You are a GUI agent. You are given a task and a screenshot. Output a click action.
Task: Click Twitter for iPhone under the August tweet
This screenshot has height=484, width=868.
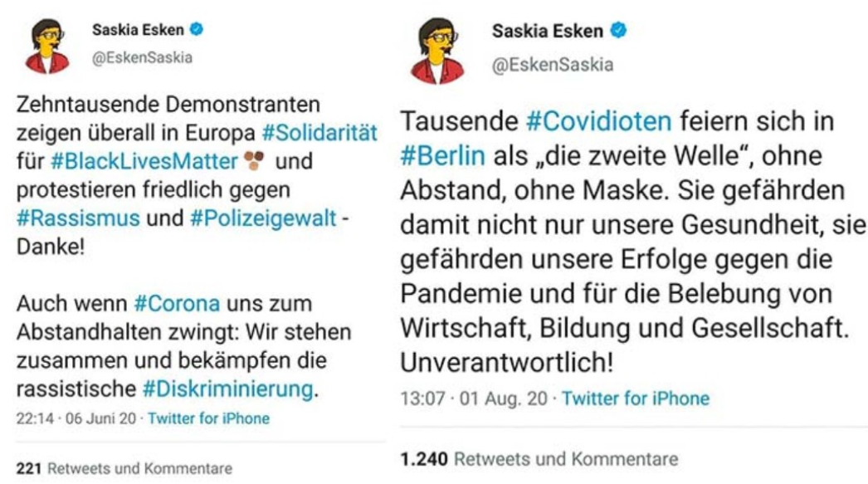pos(636,398)
